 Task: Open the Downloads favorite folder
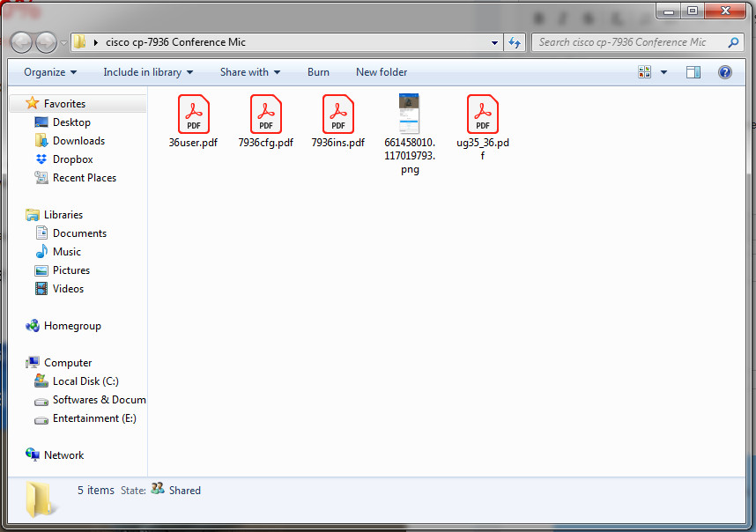pos(78,141)
